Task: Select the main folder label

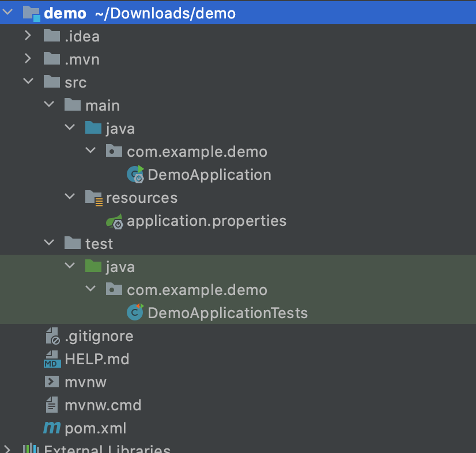Action: tap(103, 105)
